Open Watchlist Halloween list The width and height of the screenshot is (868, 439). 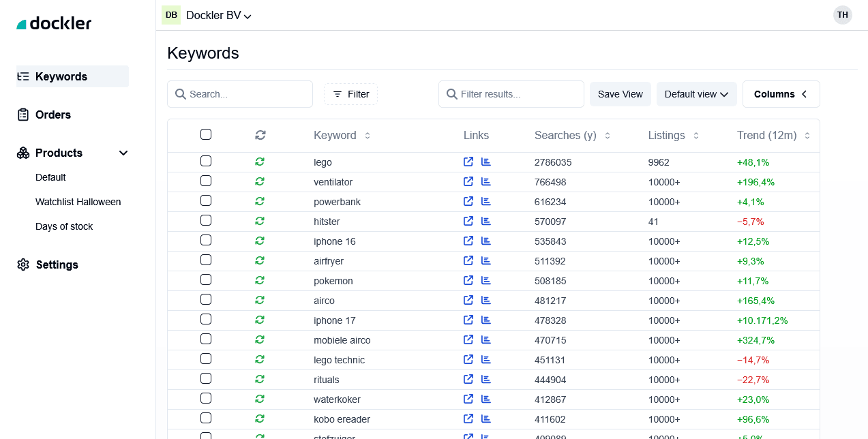tap(78, 202)
